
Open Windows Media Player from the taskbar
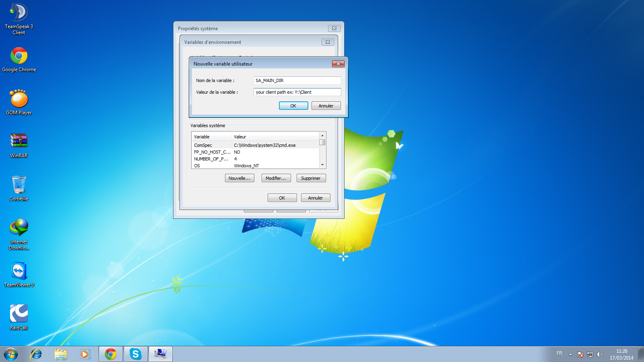pos(85,354)
